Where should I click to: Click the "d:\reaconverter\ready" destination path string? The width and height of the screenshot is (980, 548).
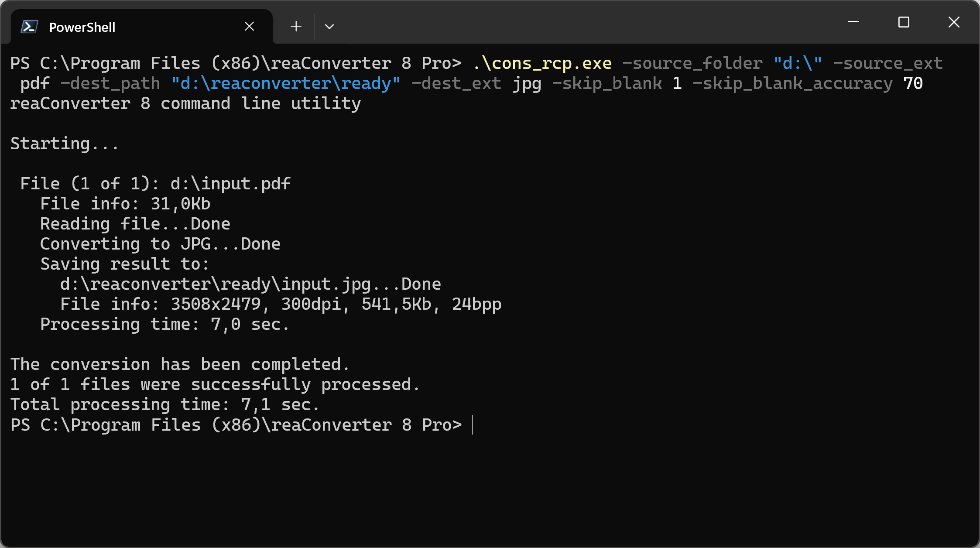(286, 83)
